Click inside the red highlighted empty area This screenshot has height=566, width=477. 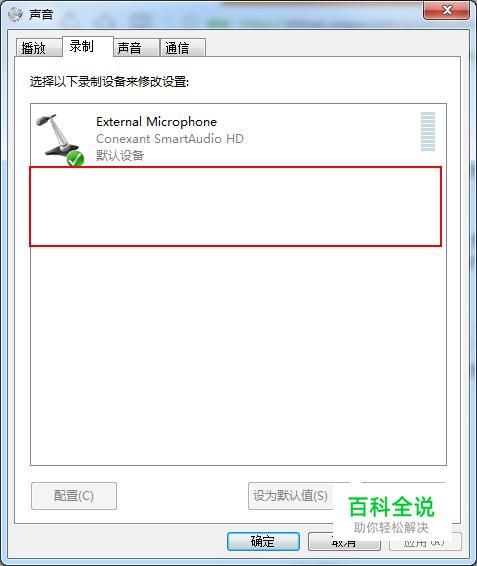click(235, 206)
